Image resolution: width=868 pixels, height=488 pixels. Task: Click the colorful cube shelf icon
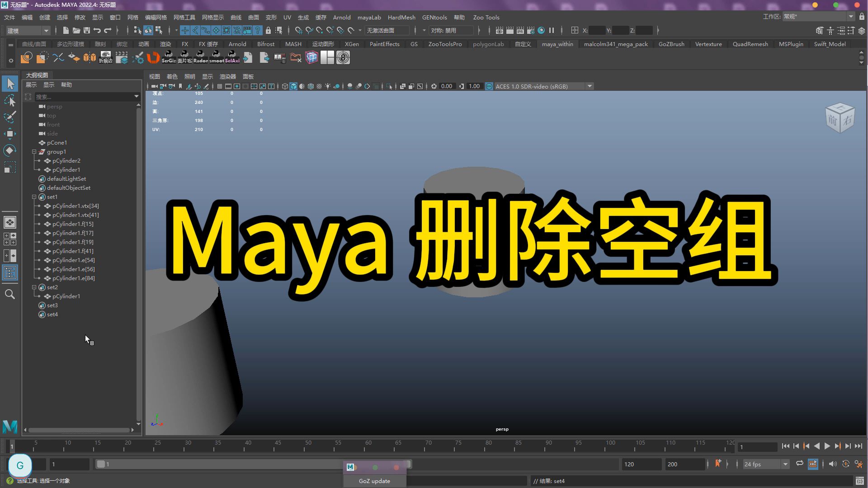point(311,57)
